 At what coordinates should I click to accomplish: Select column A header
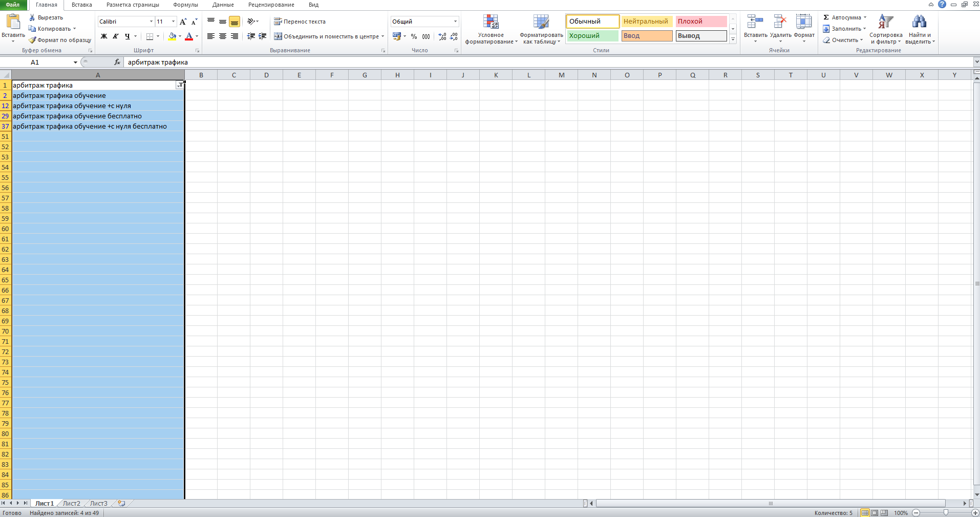tap(98, 75)
